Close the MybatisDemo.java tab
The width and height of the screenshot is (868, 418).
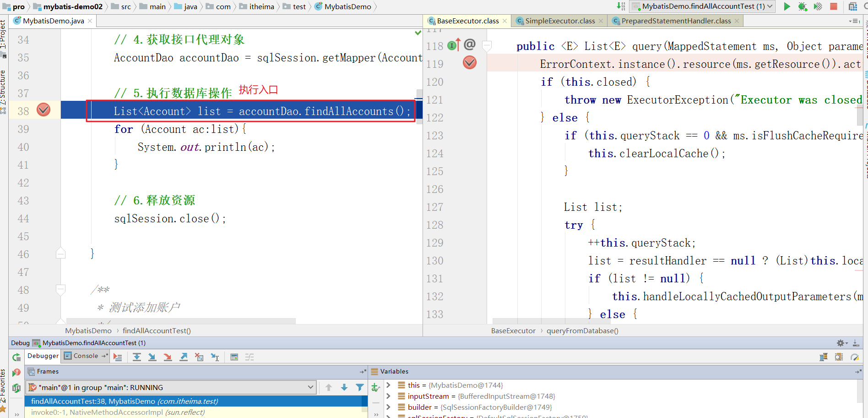click(x=90, y=21)
